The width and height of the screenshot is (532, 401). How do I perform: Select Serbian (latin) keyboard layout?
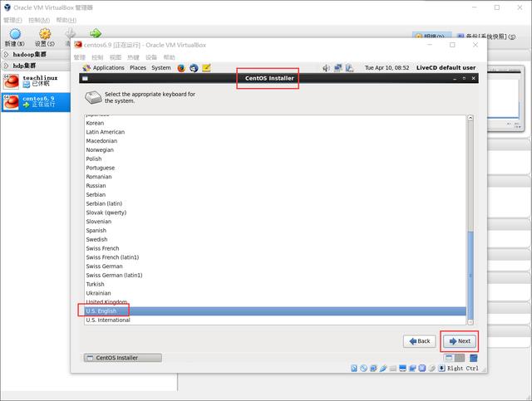[275, 203]
